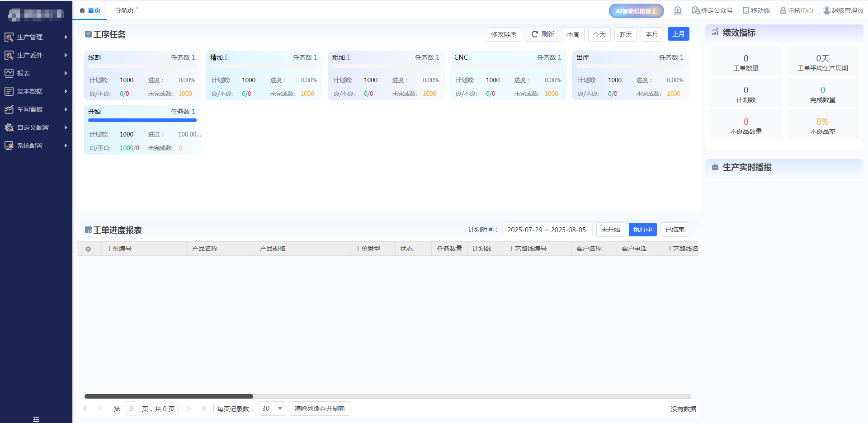The width and height of the screenshot is (868, 423).
Task: Open the 系统配置 menu item
Action: click(36, 146)
